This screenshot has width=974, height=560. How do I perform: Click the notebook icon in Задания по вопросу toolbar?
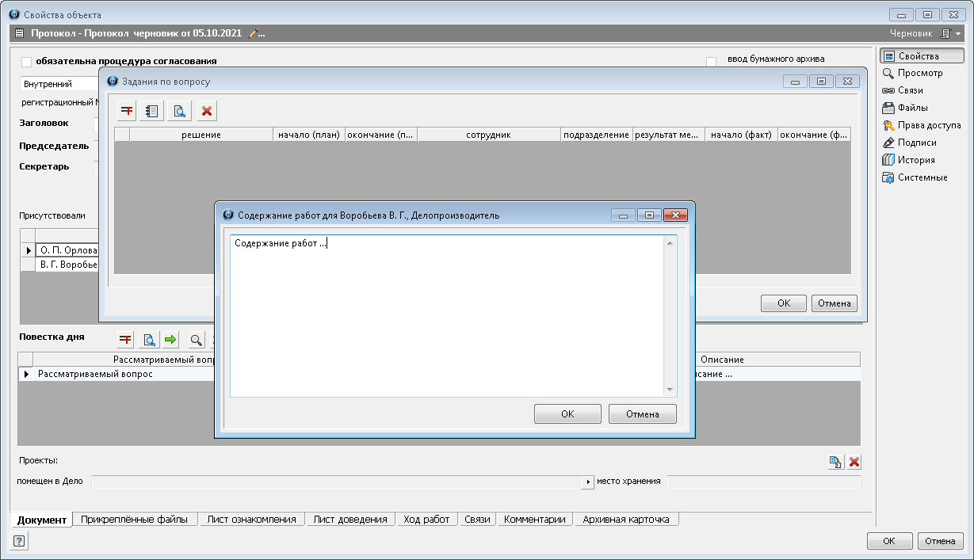click(x=152, y=111)
